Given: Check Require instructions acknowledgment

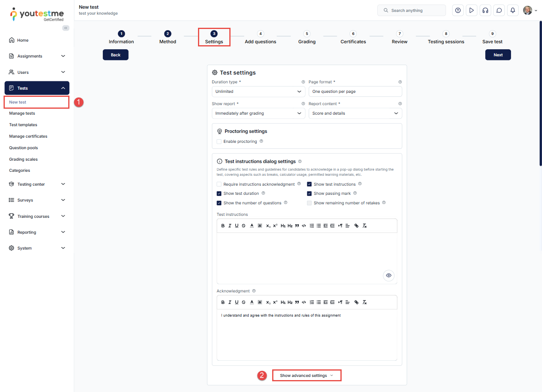Looking at the screenshot, I should [219, 184].
